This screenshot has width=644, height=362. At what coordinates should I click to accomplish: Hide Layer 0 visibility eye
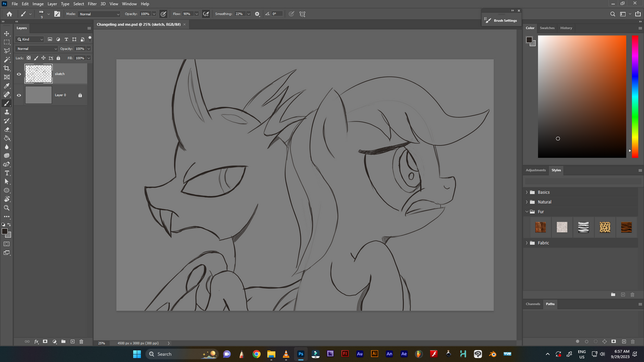pyautogui.click(x=19, y=95)
